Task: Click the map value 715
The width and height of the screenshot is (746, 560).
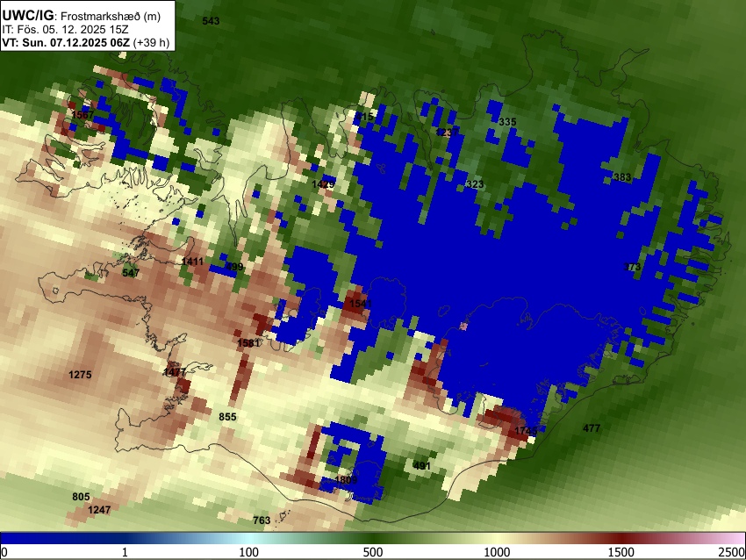Action: 365,117
